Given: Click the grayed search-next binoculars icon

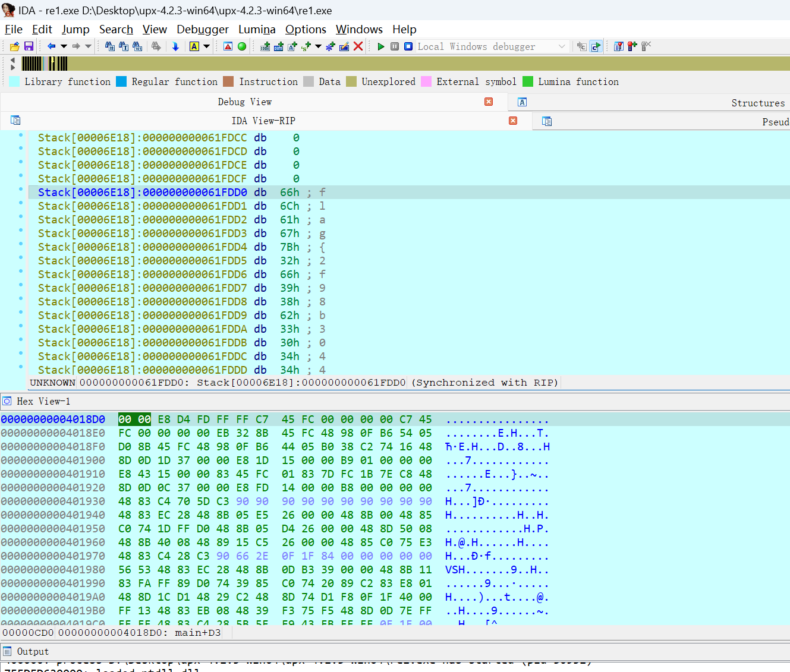Looking at the screenshot, I should tap(156, 46).
